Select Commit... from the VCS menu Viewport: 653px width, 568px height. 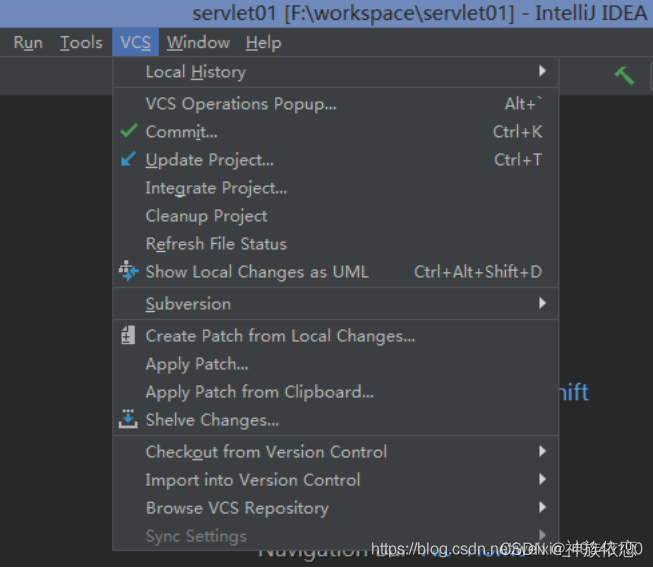click(x=336, y=132)
